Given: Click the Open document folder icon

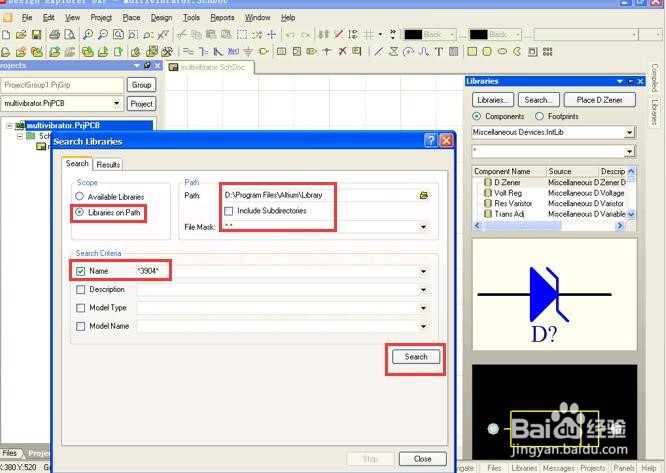Looking at the screenshot, I should 21,34.
